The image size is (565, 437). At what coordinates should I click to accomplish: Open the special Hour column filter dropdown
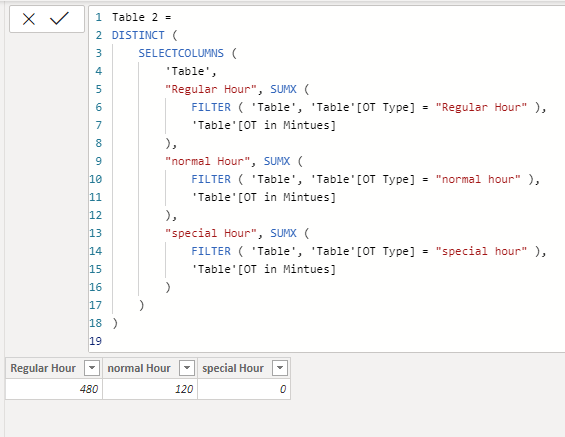280,368
